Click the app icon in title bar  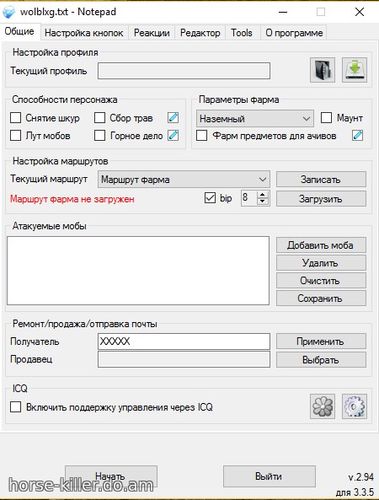(9, 12)
